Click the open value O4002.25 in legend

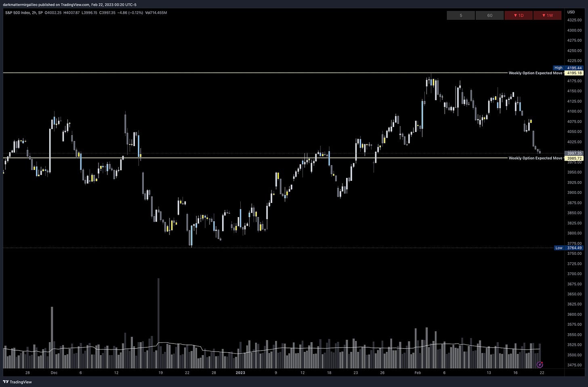54,13
